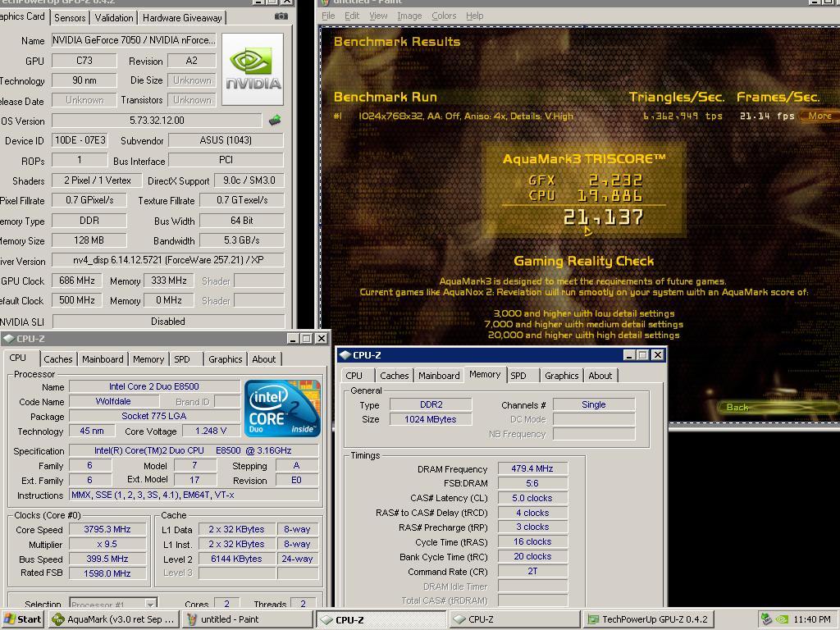Click the GPU-Z camera screenshot icon
840x630 pixels.
(x=281, y=16)
